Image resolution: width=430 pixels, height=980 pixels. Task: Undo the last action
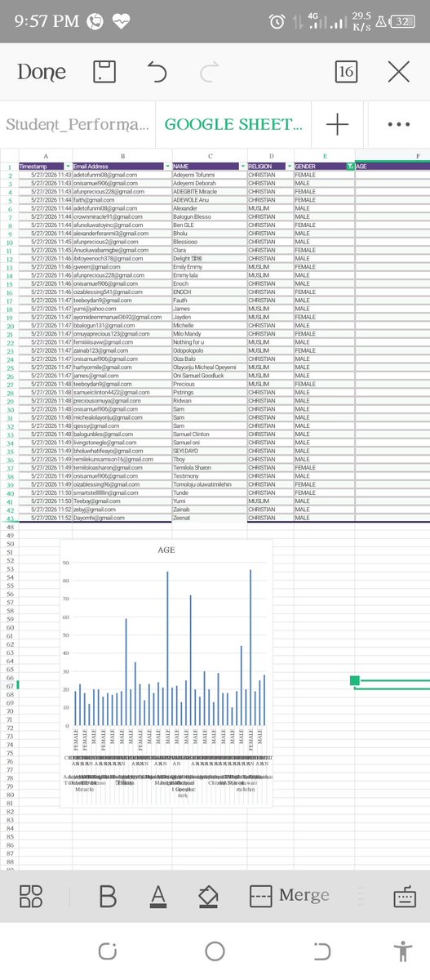(x=157, y=72)
